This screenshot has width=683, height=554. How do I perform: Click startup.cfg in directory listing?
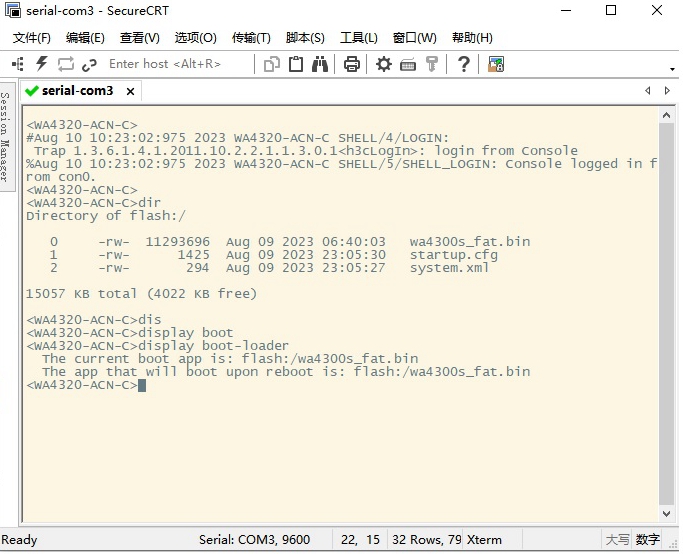453,255
